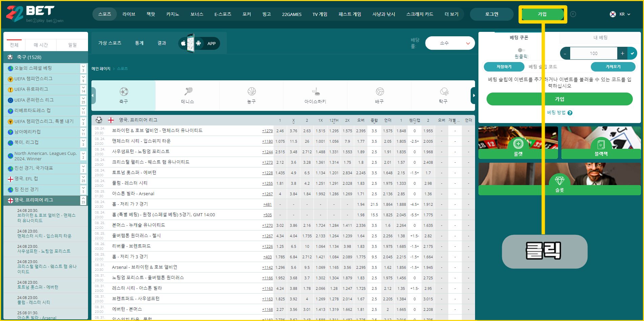Click the England flag in league header
This screenshot has height=321, width=644.
coord(111,120)
